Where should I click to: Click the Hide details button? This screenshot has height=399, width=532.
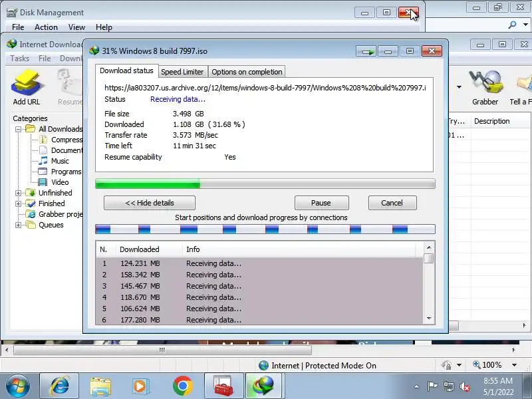tap(150, 203)
